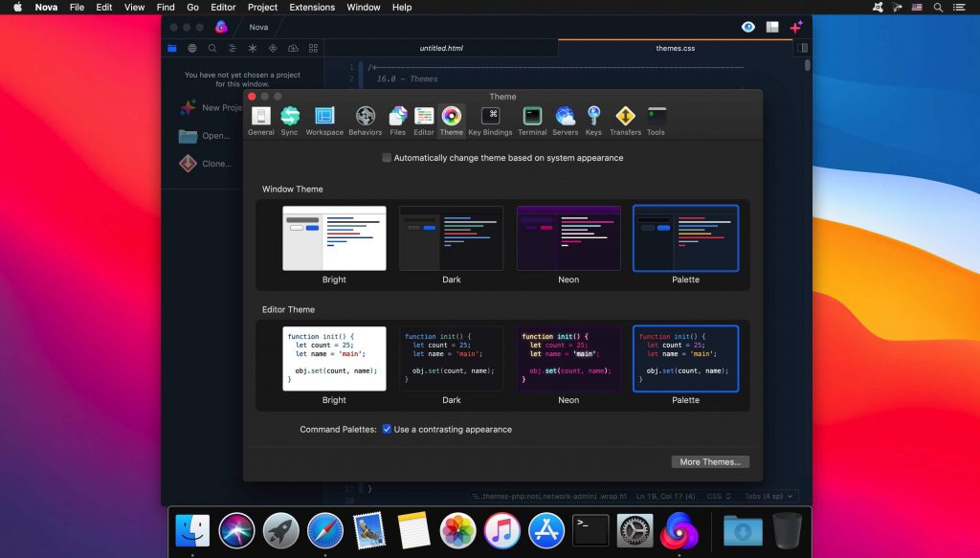Open the Files sidebar in Nova
Screen dimensions: 980x558
(x=172, y=47)
